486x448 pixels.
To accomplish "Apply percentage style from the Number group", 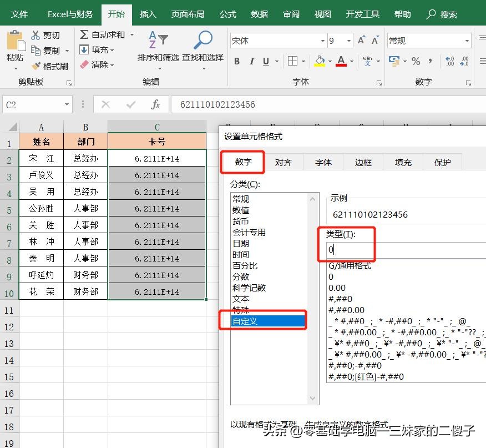I will (416, 62).
